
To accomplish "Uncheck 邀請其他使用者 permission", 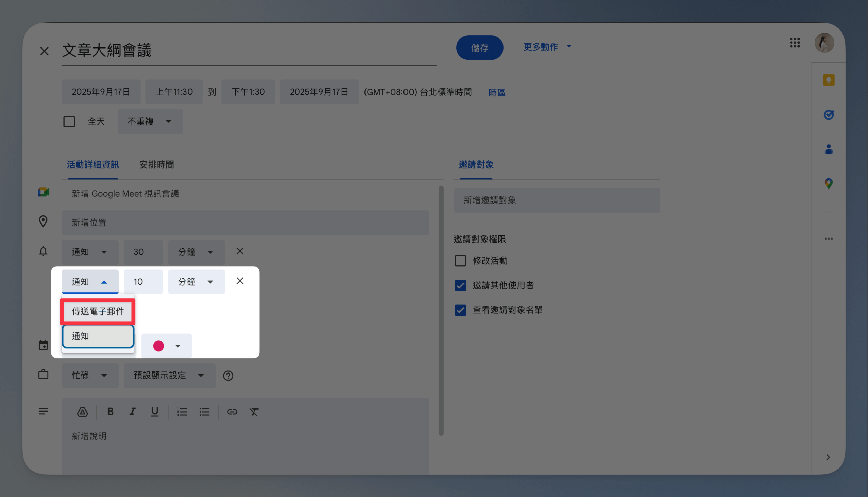I will (x=460, y=285).
